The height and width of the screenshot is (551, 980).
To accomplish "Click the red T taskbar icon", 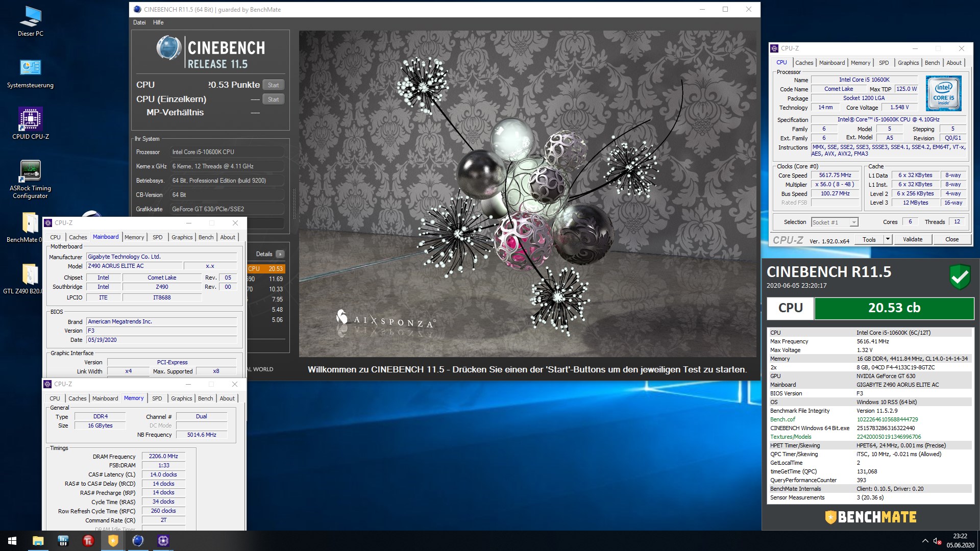I will [88, 541].
